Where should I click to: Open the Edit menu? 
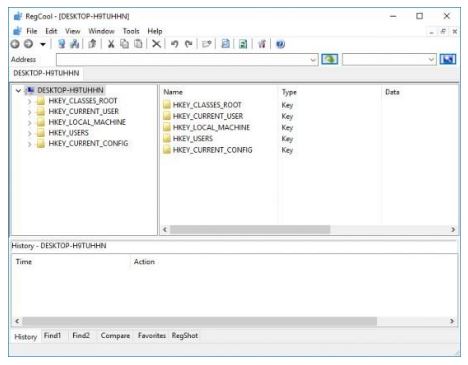tap(51, 31)
